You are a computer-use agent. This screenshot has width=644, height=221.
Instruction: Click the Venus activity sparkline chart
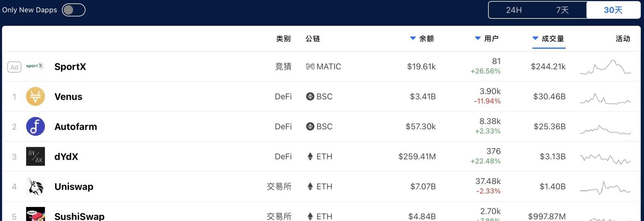click(x=605, y=98)
